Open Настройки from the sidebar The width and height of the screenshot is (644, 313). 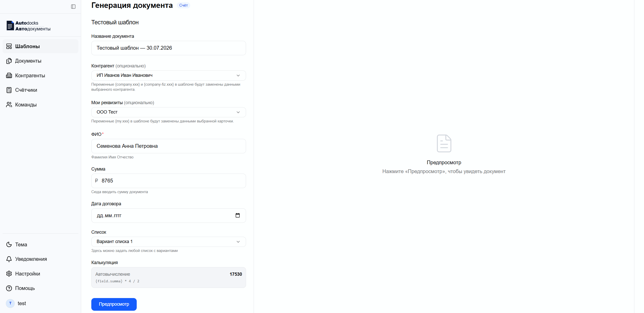(40, 274)
